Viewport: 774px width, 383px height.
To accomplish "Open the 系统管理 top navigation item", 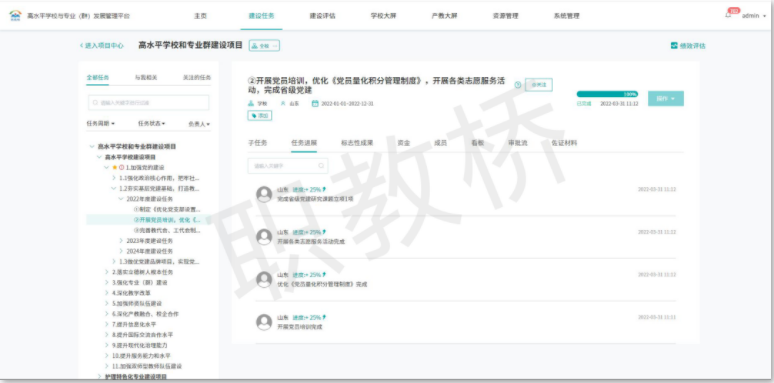I will pos(567,16).
